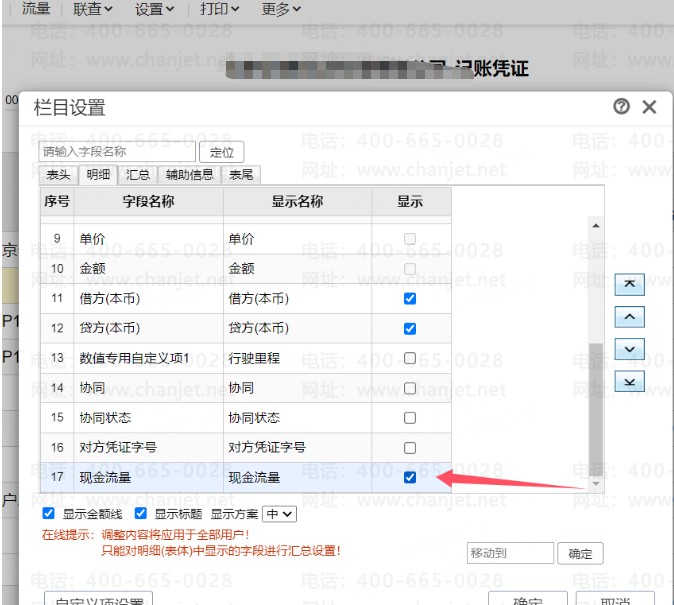674x605 pixels.
Task: Select the 行驶里程 display name cell
Action: click(297, 358)
